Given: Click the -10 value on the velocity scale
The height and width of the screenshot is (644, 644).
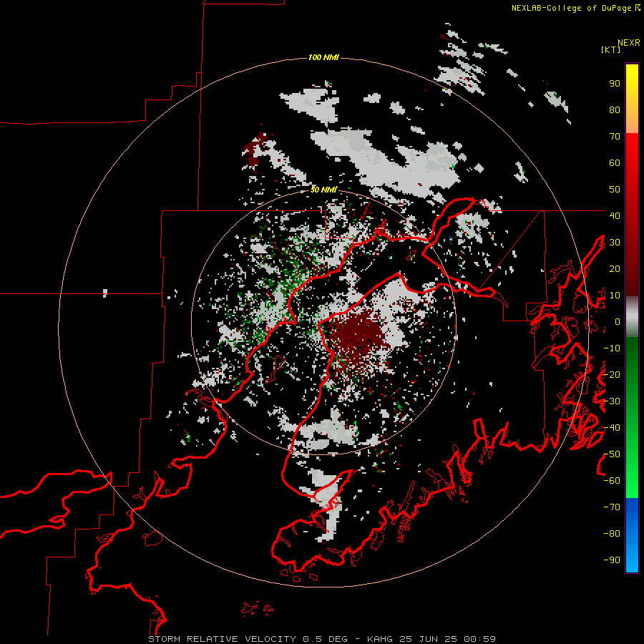Looking at the screenshot, I should pyautogui.click(x=612, y=348).
